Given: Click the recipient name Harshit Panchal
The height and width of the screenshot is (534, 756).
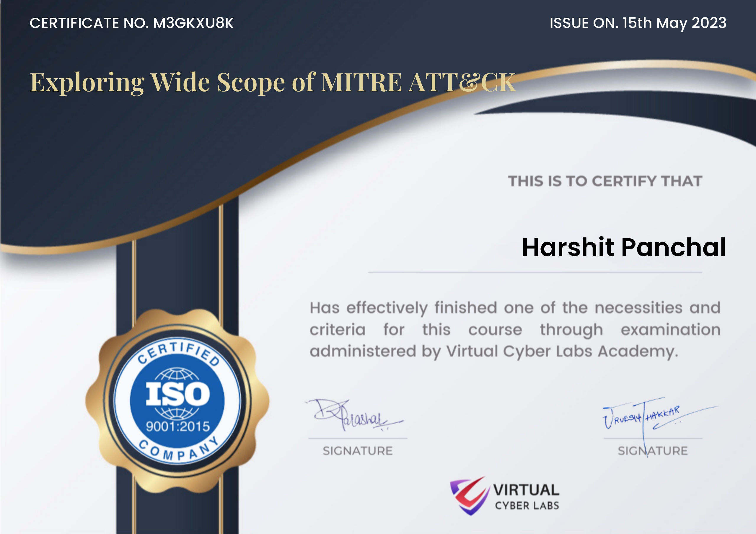Looking at the screenshot, I should pyautogui.click(x=624, y=247).
